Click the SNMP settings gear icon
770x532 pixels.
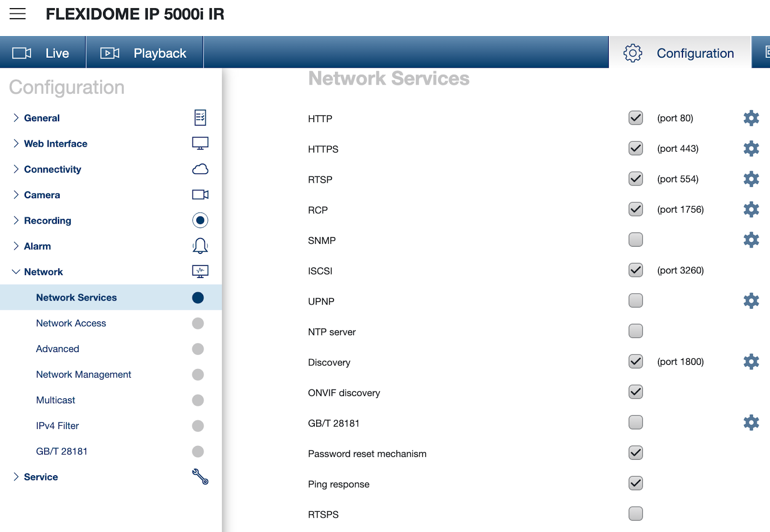click(x=751, y=240)
